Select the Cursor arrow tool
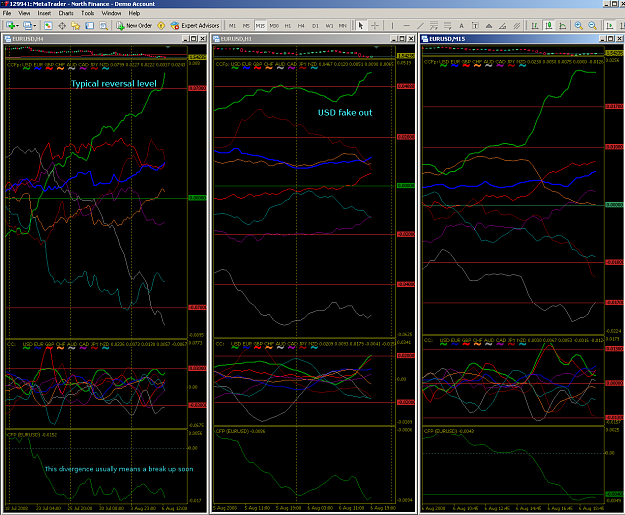Viewport: 625px width, 515px height. pyautogui.click(x=361, y=26)
